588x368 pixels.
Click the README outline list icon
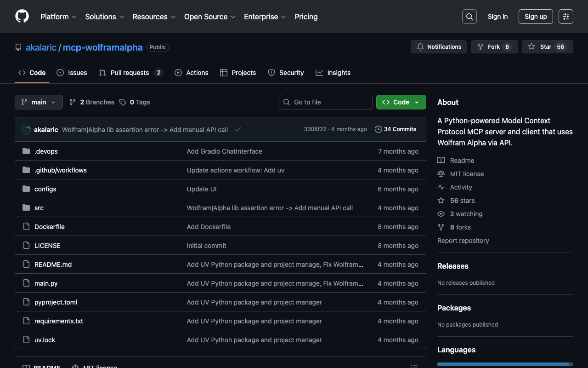[414, 366]
